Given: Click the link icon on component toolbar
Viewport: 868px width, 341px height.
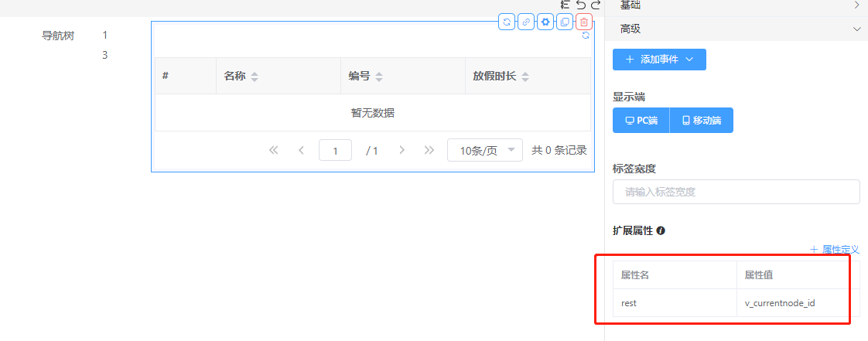Looking at the screenshot, I should (526, 22).
